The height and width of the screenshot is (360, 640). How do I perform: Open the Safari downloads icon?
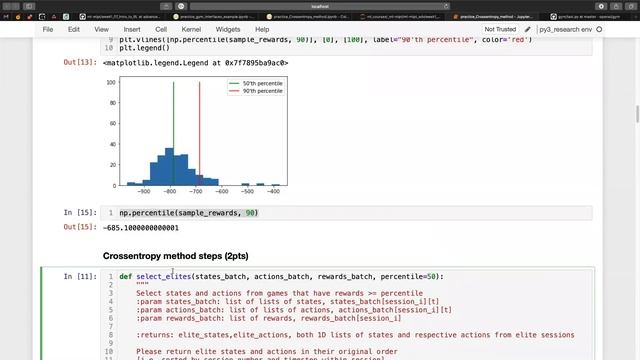(601, 6)
